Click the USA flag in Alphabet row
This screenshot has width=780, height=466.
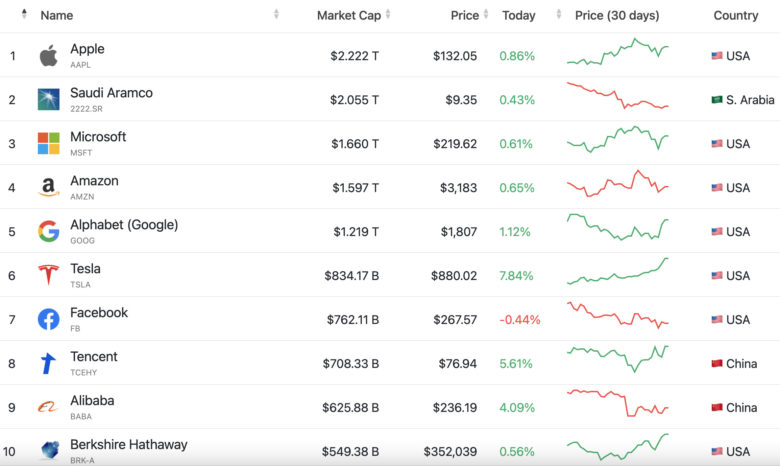pyautogui.click(x=717, y=231)
